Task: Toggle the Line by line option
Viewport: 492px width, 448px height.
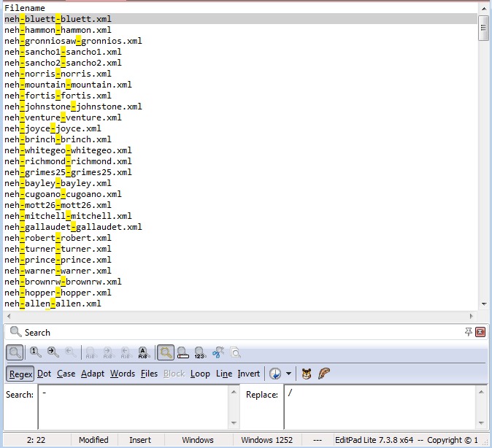Action: 224,374
